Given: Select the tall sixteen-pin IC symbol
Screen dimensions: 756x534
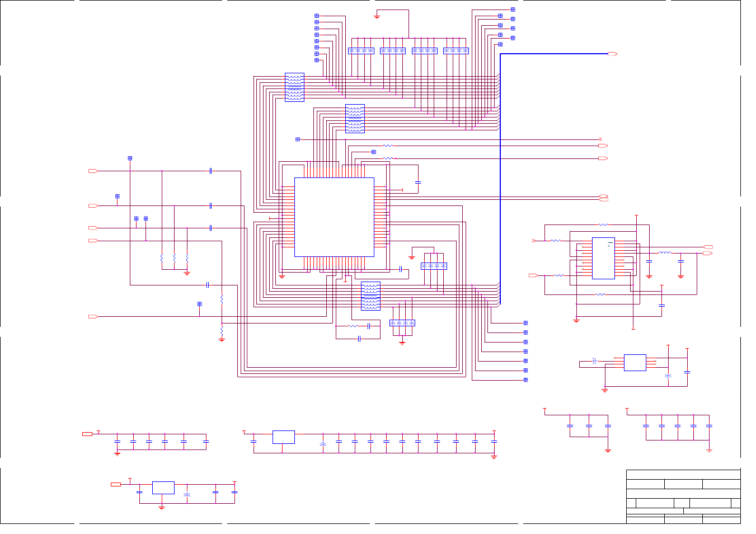Looking at the screenshot, I should [603, 258].
